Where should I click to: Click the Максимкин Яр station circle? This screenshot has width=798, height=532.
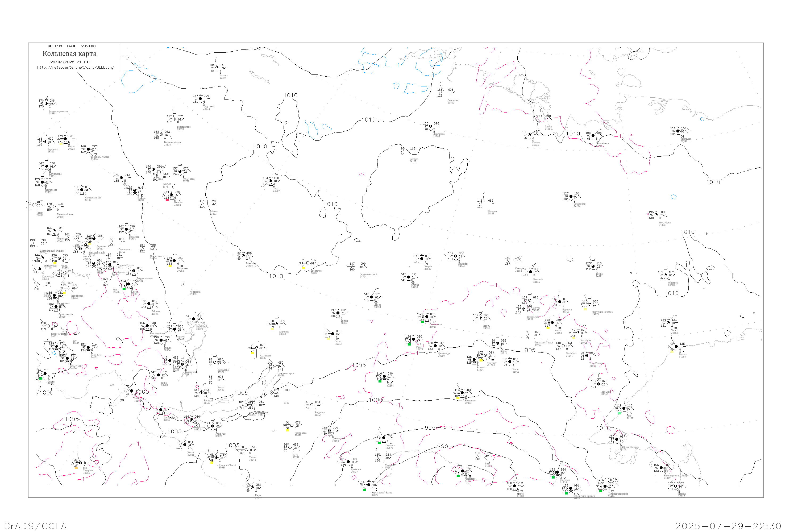pos(82,190)
